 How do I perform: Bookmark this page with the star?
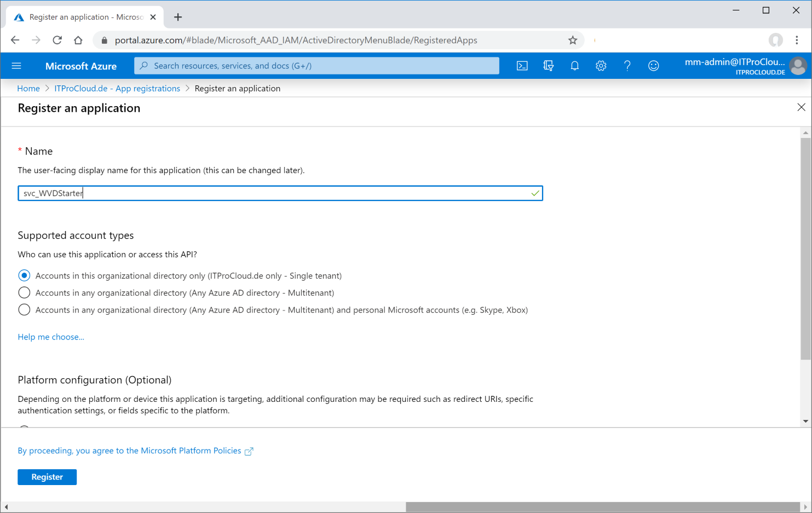coord(573,40)
